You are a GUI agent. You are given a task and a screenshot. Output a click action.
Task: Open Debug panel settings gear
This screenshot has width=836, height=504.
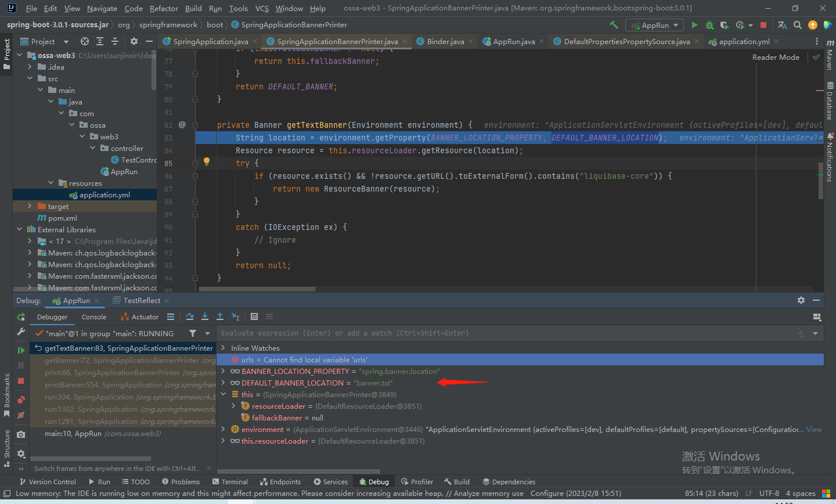coord(801,300)
